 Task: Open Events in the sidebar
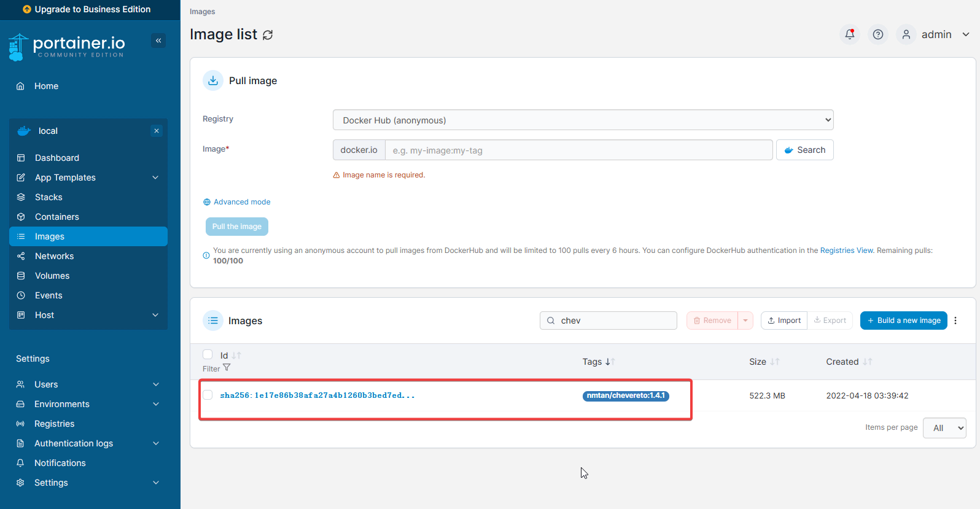[x=88, y=295]
